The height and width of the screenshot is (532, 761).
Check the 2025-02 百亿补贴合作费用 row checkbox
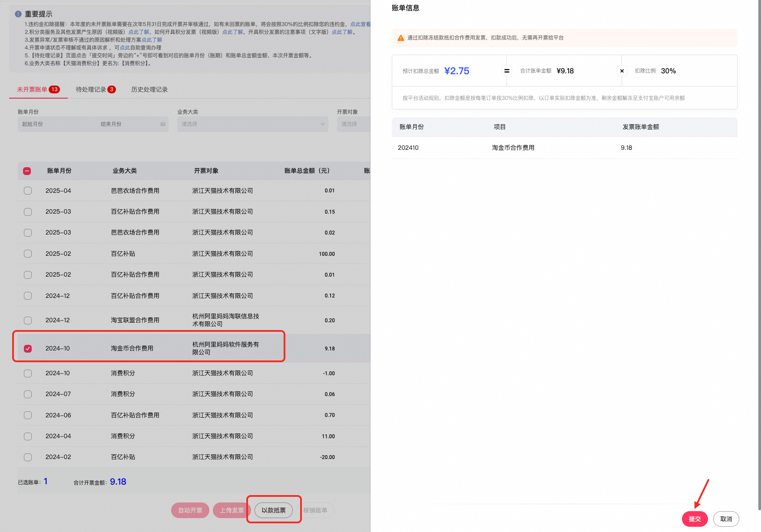(28, 275)
